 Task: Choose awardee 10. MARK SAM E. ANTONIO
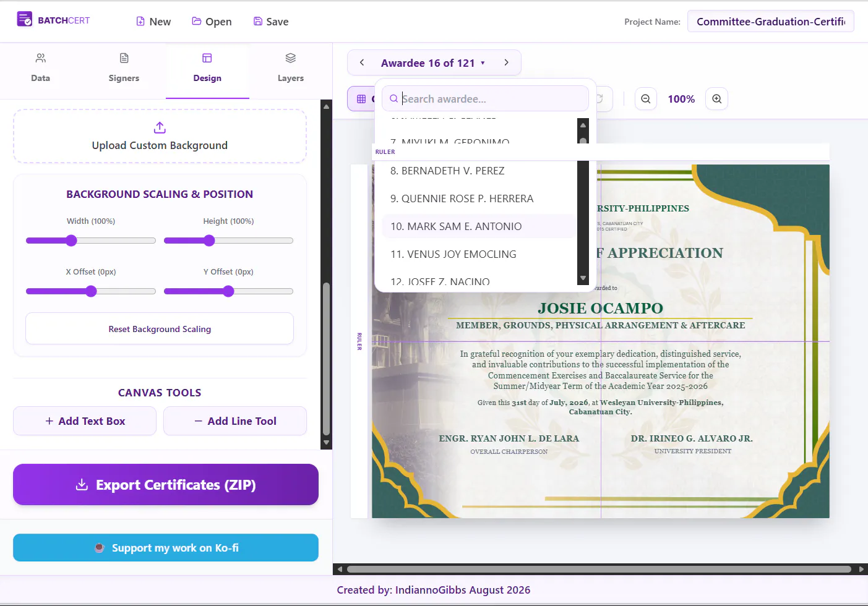coord(479,226)
